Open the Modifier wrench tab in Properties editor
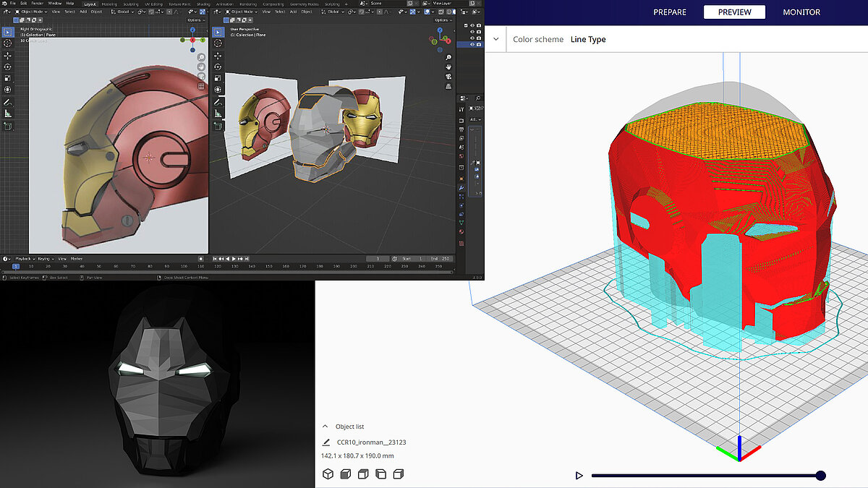This screenshot has height=488, width=868. (461, 187)
